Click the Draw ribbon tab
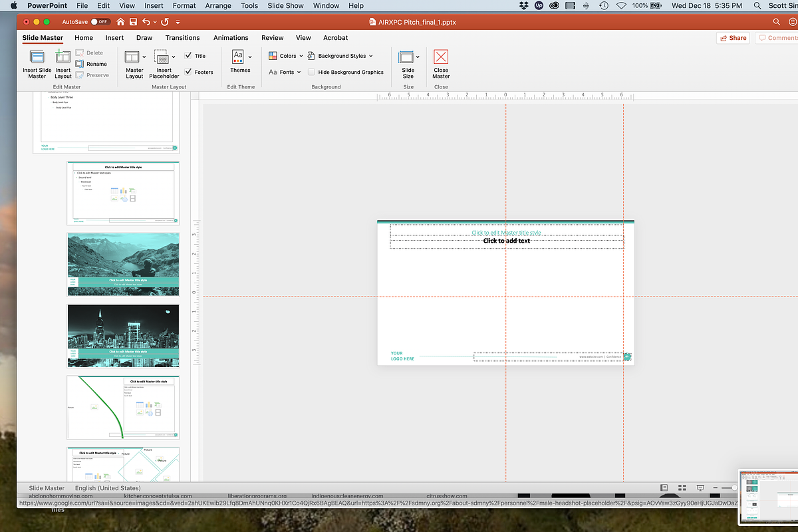This screenshot has height=532, width=798. pyautogui.click(x=144, y=38)
